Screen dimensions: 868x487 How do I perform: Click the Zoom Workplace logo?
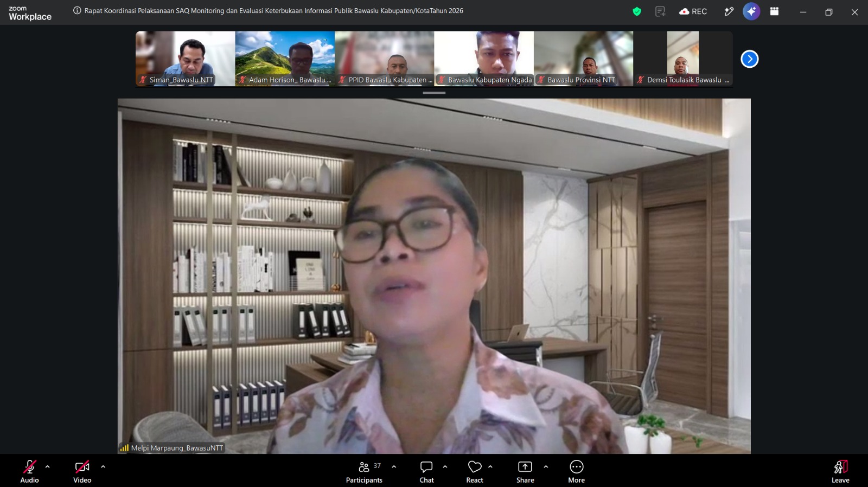click(30, 13)
